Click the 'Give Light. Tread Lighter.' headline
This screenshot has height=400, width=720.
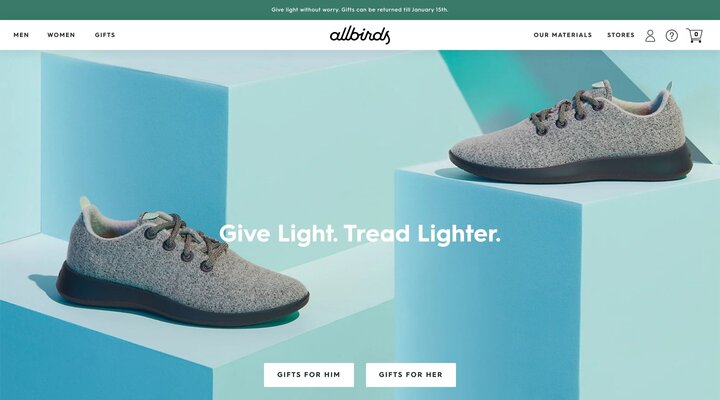pos(360,234)
